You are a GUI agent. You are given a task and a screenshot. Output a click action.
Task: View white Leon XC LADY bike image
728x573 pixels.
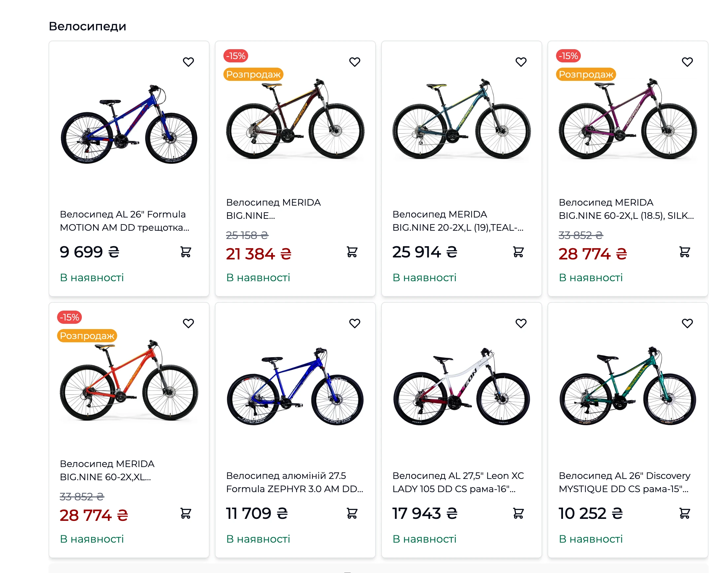pyautogui.click(x=461, y=387)
